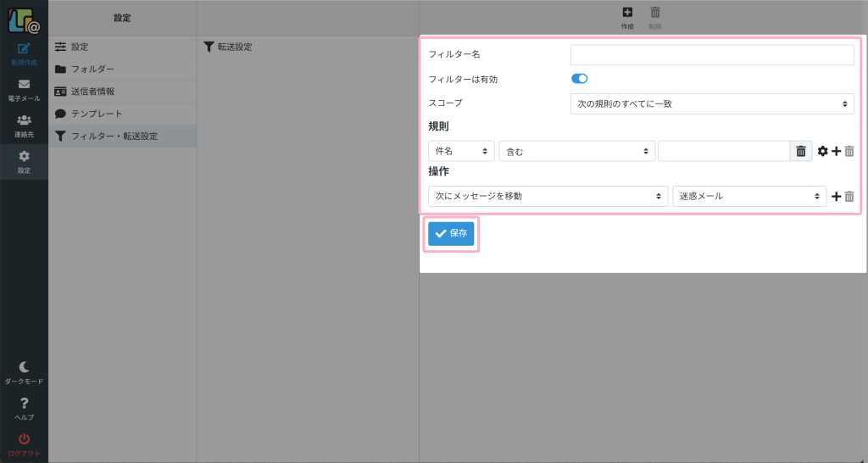The height and width of the screenshot is (463, 868).
Task: Focus the rule value text field
Action: point(724,151)
